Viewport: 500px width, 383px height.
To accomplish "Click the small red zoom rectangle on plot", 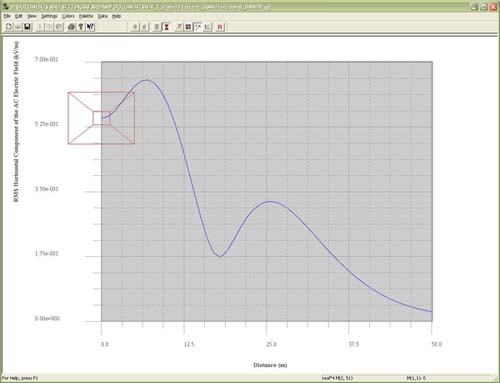I will pos(101,118).
